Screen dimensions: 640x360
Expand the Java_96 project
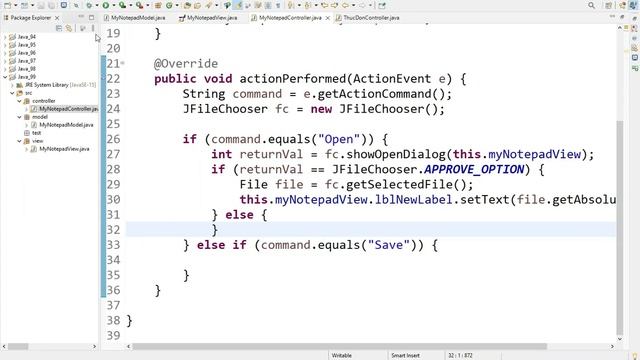pos(5,53)
